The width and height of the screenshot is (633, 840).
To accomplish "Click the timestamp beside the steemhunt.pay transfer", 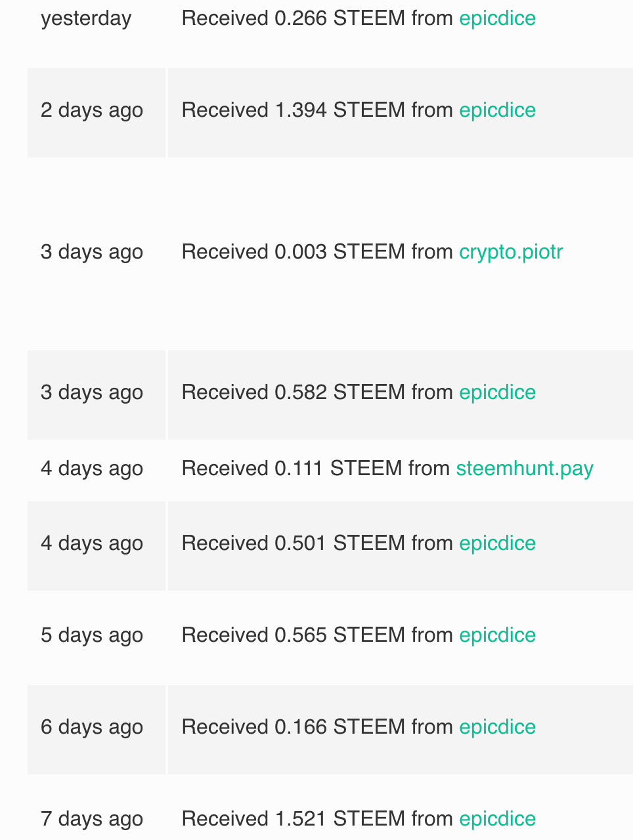I will pyautogui.click(x=92, y=469).
